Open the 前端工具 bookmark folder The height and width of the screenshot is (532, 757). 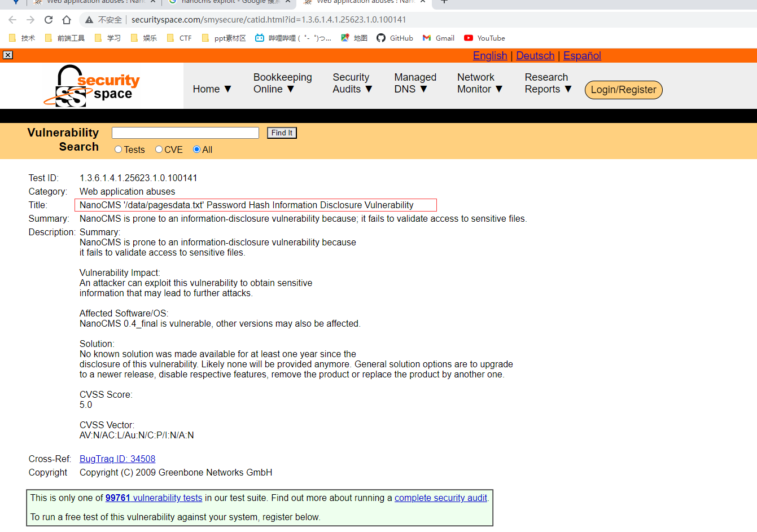click(x=65, y=38)
